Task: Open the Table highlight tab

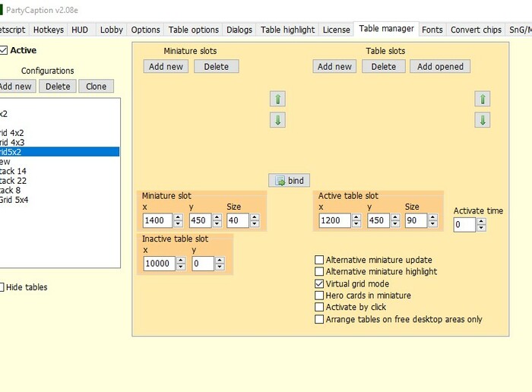Action: [x=287, y=30]
